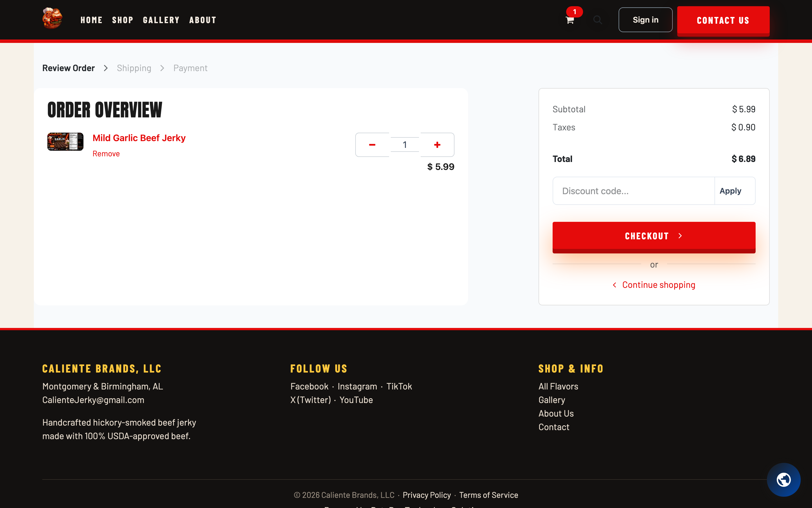Open the Mild Garlic Beef Jerky product link
Viewport: 812px width, 508px height.
[x=139, y=138]
